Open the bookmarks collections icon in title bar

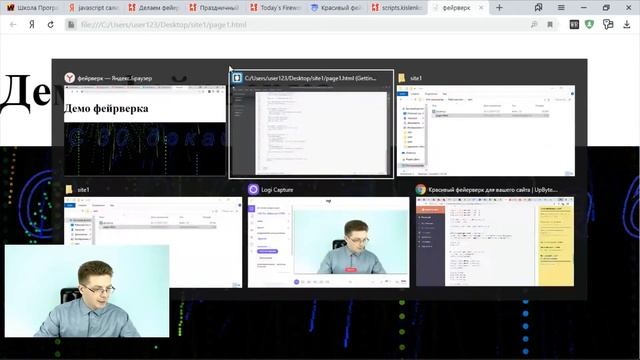pyautogui.click(x=538, y=7)
